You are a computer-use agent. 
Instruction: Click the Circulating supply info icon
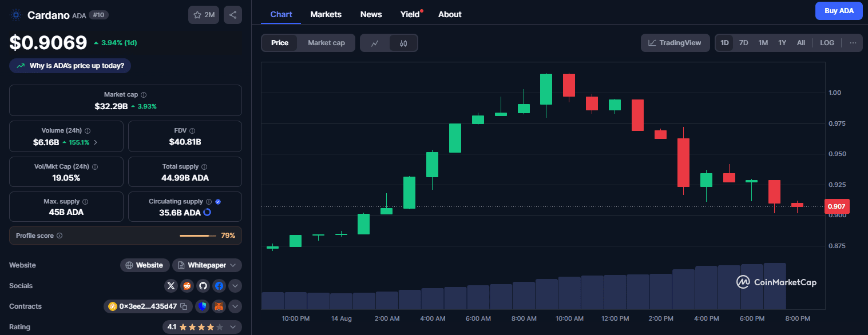tap(209, 202)
